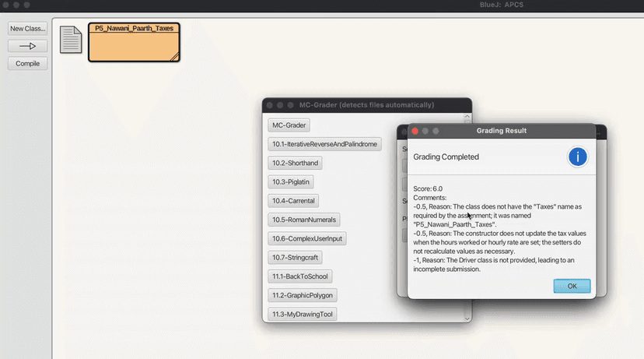This screenshot has width=644, height=359.
Task: Open the 10.4-Carrental assignment
Action: pyautogui.click(x=293, y=201)
